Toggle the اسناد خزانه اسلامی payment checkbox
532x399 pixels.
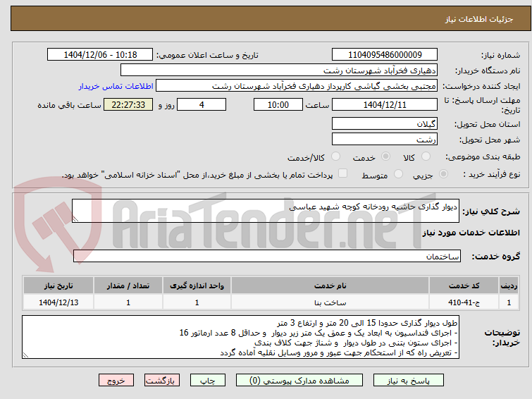click(x=343, y=173)
